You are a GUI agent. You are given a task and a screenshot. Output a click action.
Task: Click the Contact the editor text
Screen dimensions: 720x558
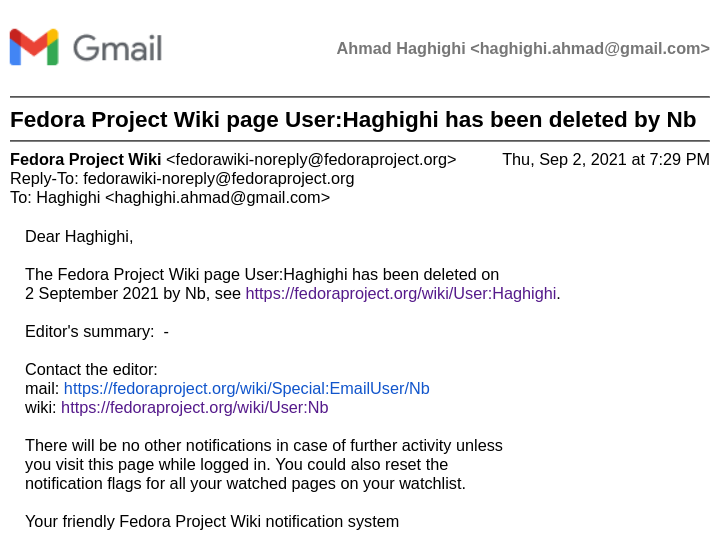(x=91, y=370)
